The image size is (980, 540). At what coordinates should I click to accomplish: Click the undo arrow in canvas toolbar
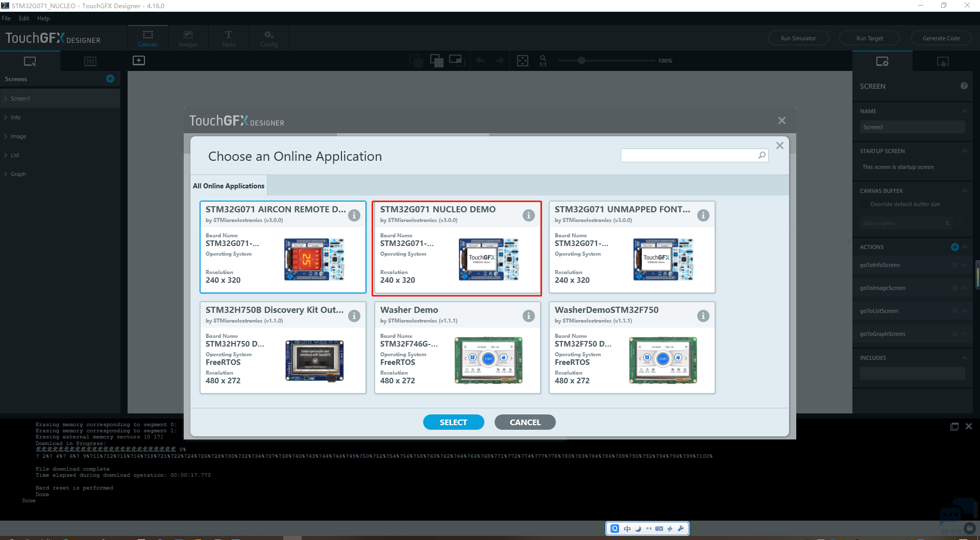pyautogui.click(x=480, y=61)
